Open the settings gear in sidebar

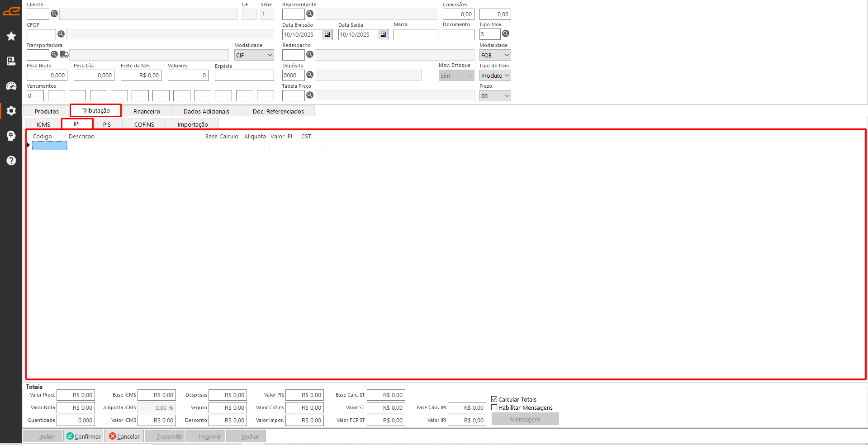point(11,111)
